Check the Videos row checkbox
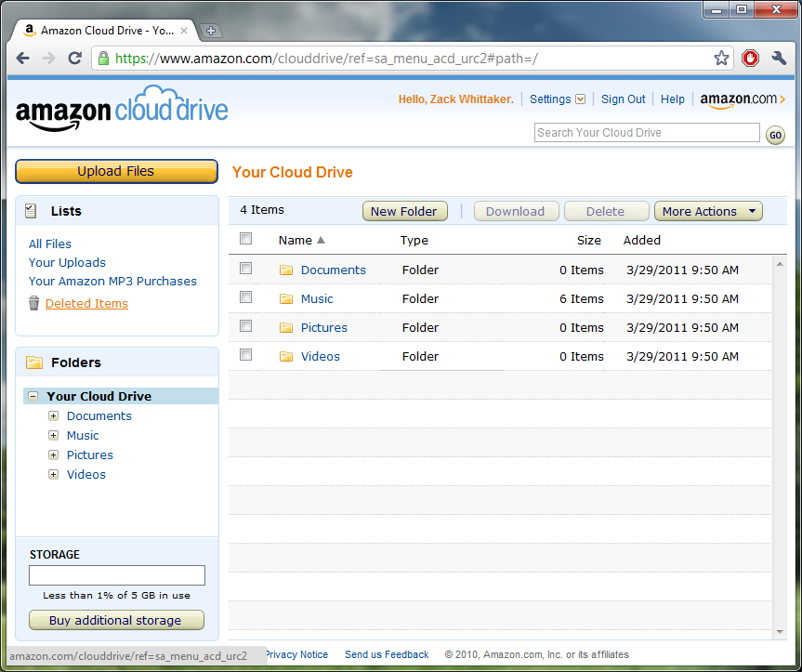The width and height of the screenshot is (802, 672). tap(246, 354)
